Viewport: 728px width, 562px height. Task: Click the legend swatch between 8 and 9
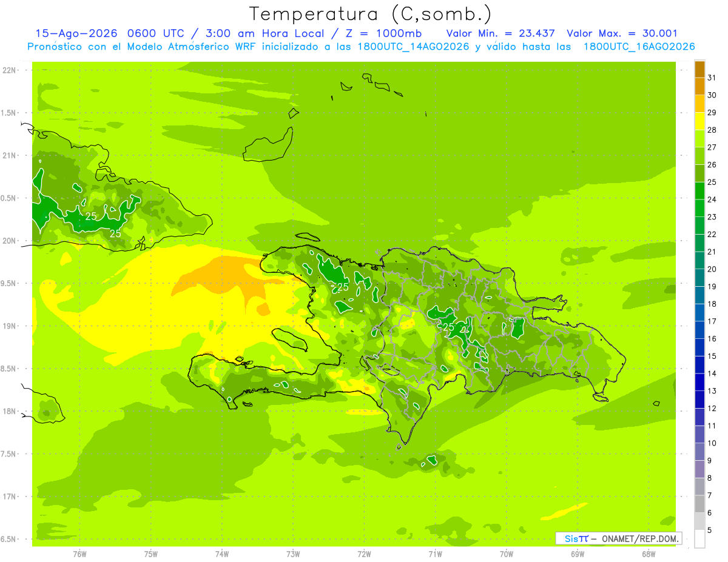point(699,469)
